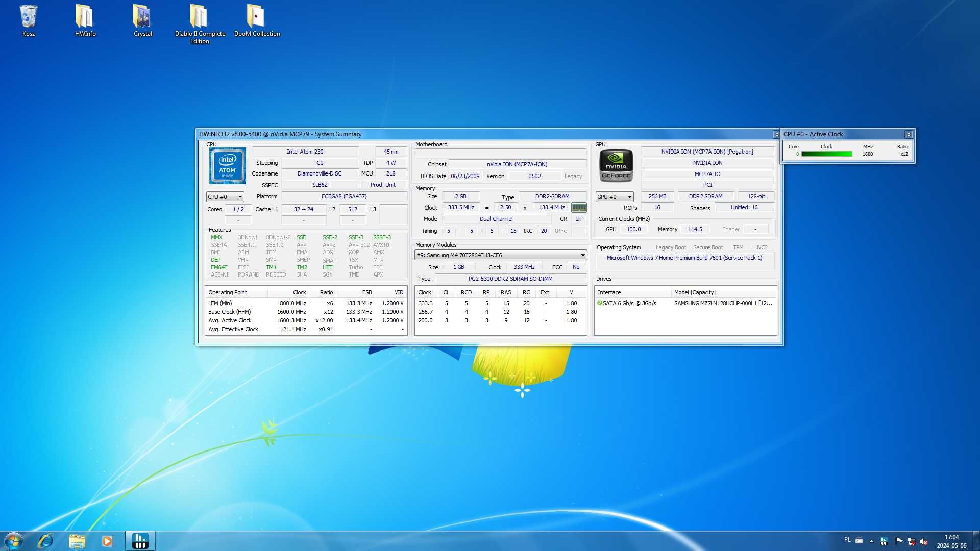This screenshot has height=551, width=980.
Task: Close the CPU #0 Active Clock window
Action: click(x=909, y=134)
